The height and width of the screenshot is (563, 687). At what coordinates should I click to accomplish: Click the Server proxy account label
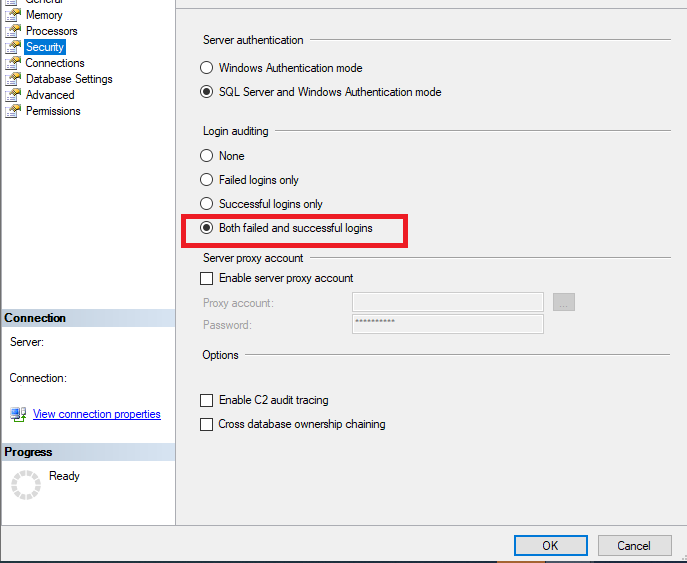(x=253, y=258)
